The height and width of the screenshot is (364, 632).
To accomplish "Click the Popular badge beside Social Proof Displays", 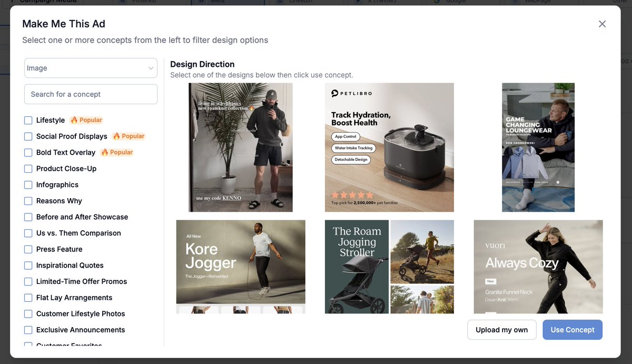I will tap(129, 136).
